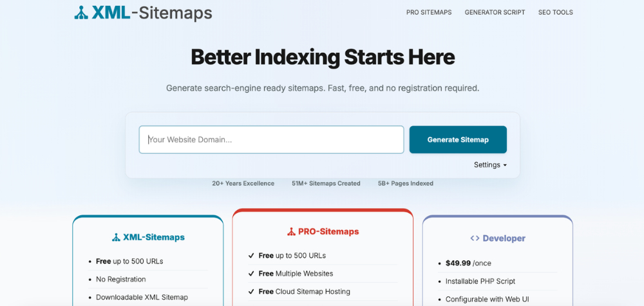Click 'Downloadable XML Sitemap' list item
644x306 pixels.
[x=142, y=298]
